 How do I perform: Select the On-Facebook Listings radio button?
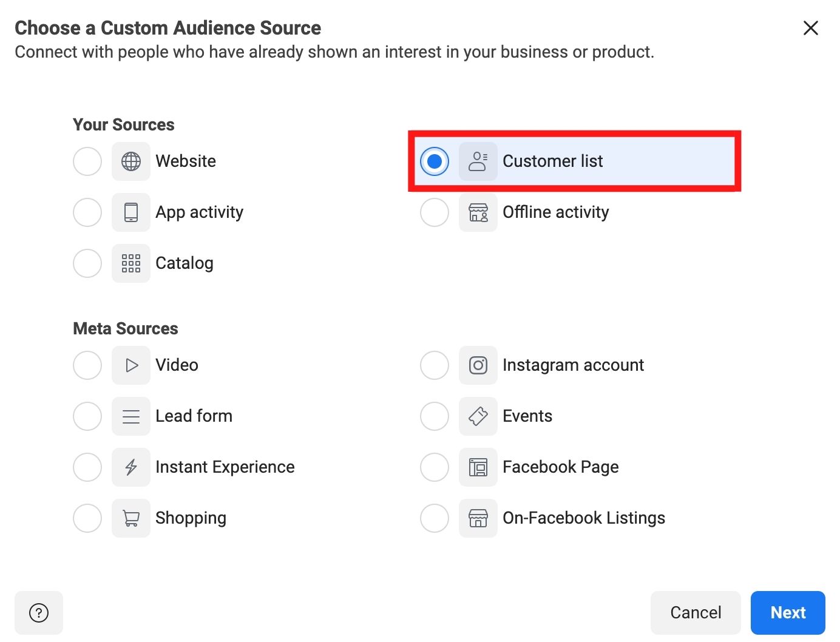(x=435, y=518)
